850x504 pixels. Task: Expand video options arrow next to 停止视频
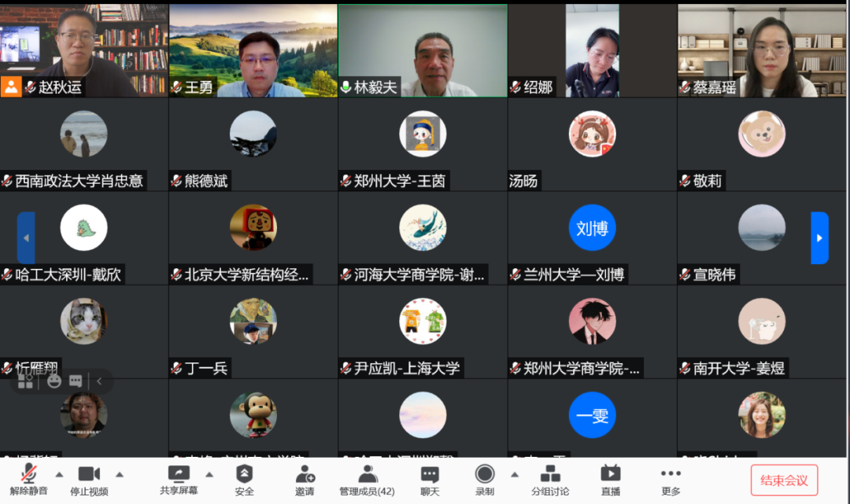pos(120,475)
